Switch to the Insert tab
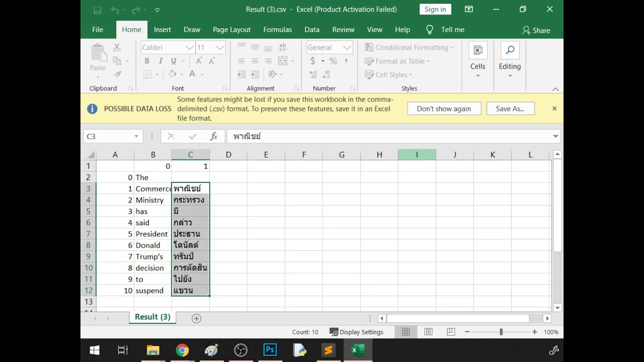Image resolution: width=644 pixels, height=362 pixels. [x=162, y=30]
